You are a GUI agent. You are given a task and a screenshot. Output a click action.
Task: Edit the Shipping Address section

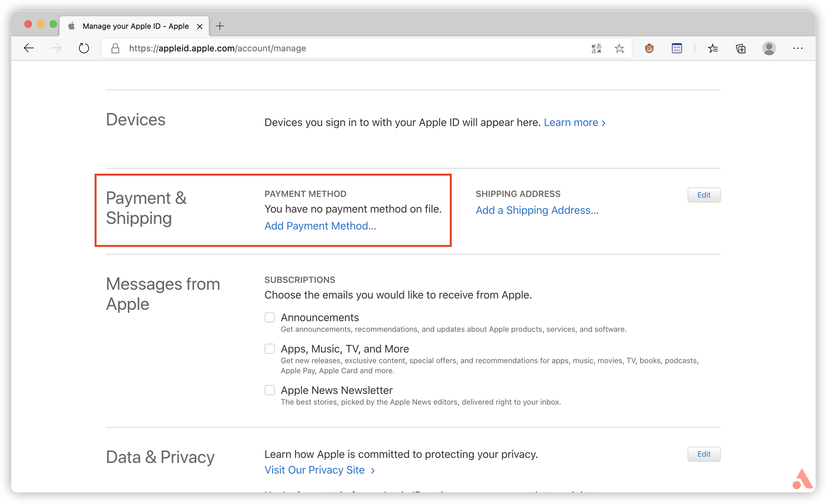click(x=704, y=195)
